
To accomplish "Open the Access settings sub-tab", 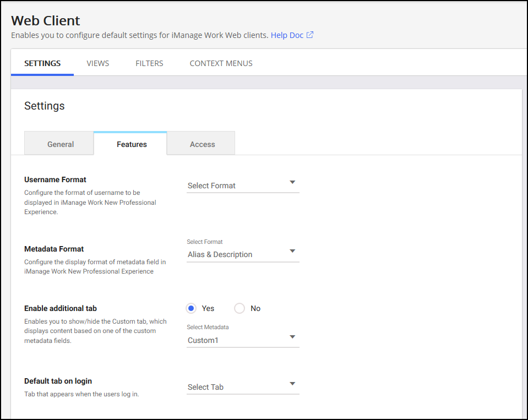I will pos(202,144).
